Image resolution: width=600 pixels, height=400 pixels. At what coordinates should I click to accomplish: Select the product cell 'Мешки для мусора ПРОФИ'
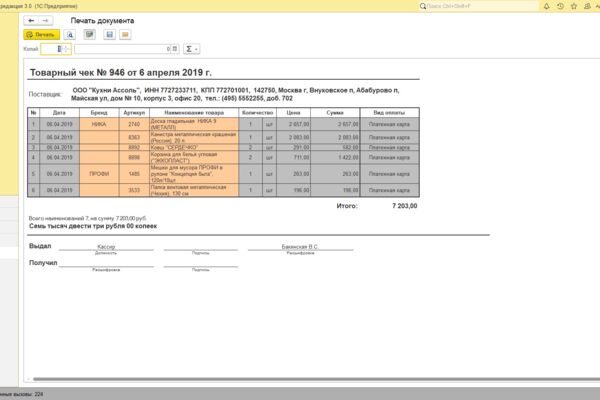tap(194, 174)
